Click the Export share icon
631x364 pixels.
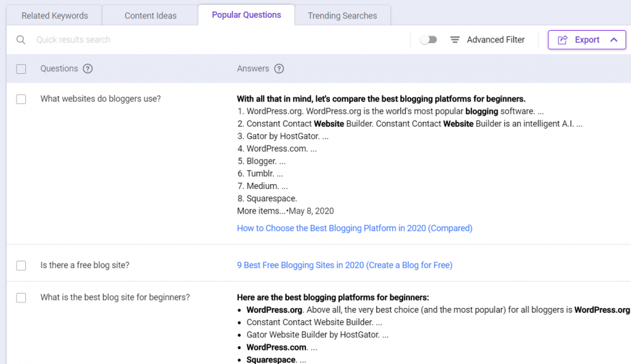tap(563, 40)
